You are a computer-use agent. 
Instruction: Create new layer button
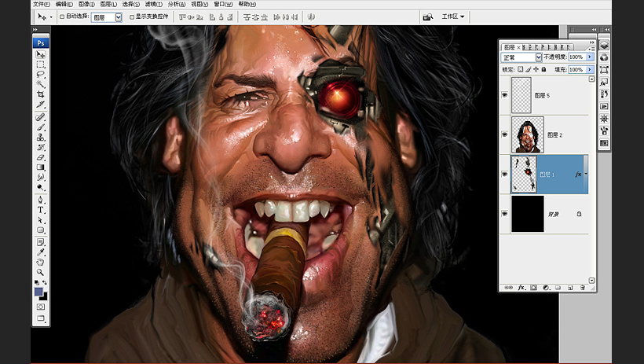coord(570,288)
